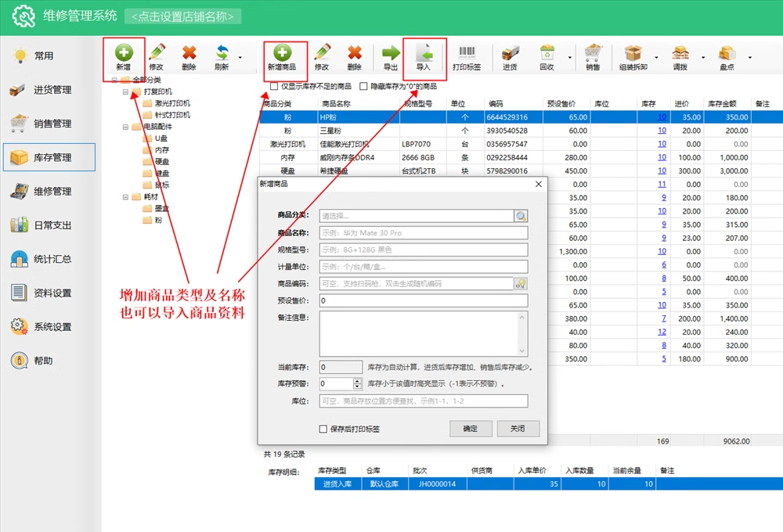The height and width of the screenshot is (532, 783).
Task: Open 常用 in the sidebar
Action: coord(49,56)
